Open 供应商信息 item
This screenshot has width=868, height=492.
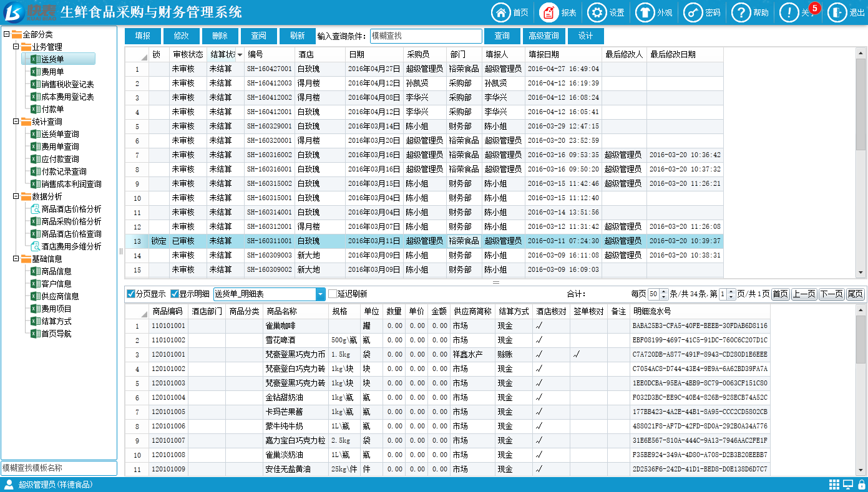click(60, 296)
